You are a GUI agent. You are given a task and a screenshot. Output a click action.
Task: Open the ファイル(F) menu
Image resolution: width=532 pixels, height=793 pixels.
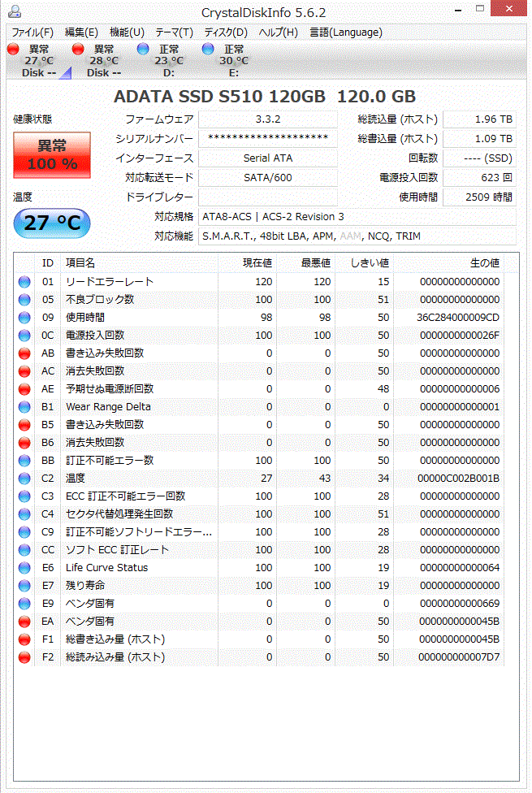32,32
